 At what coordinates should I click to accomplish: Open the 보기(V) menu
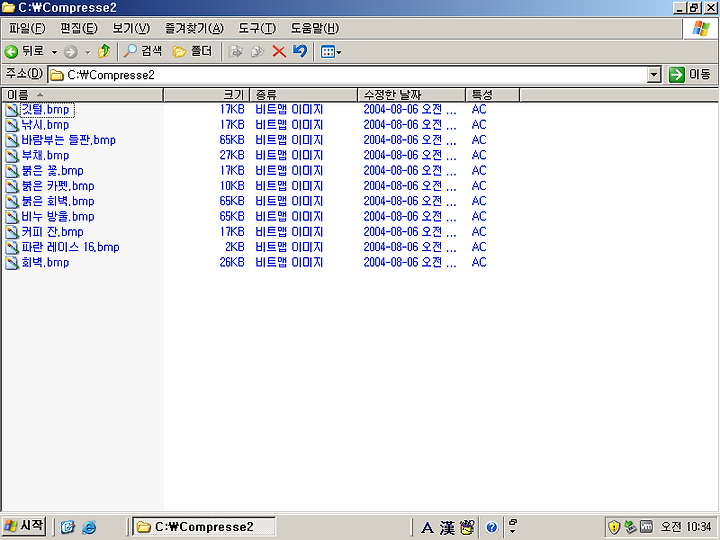coord(131,28)
